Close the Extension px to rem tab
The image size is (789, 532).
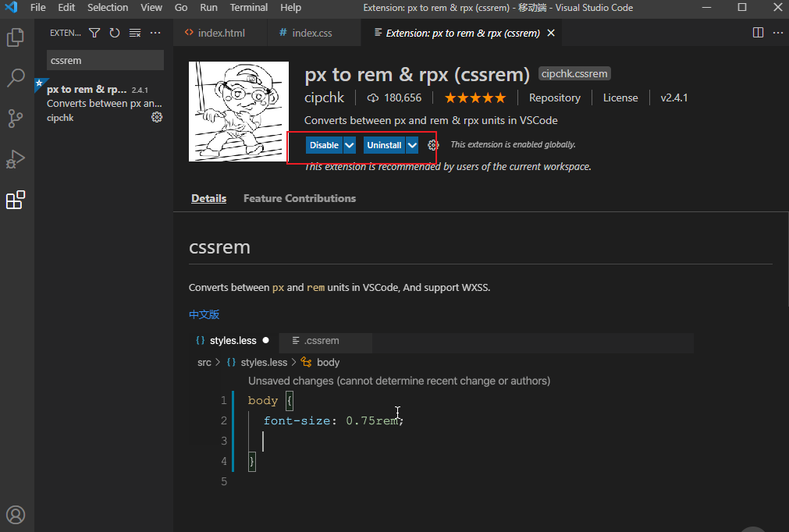[551, 33]
